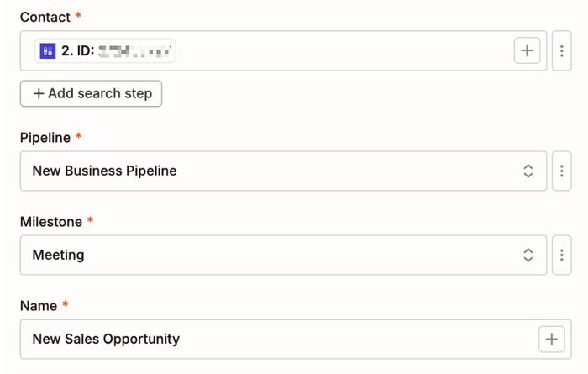Click the Name field label
The image size is (588, 374).
[x=39, y=306]
